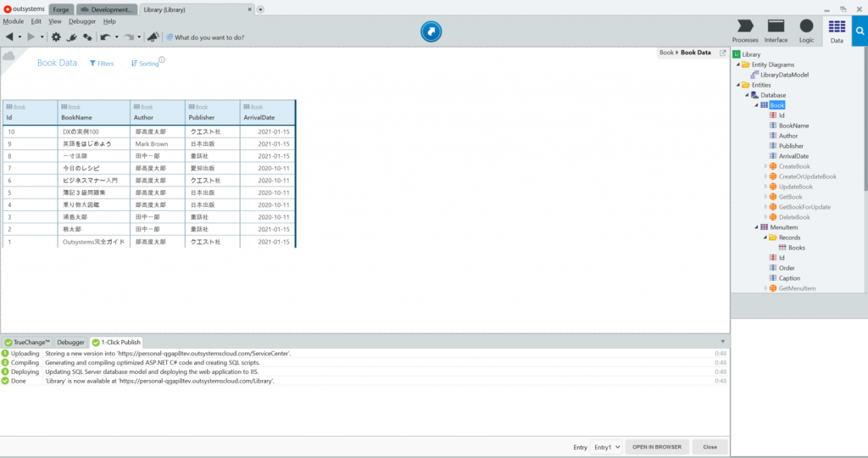Open module settings gear icon
This screenshot has width=868, height=458.
coord(56,37)
